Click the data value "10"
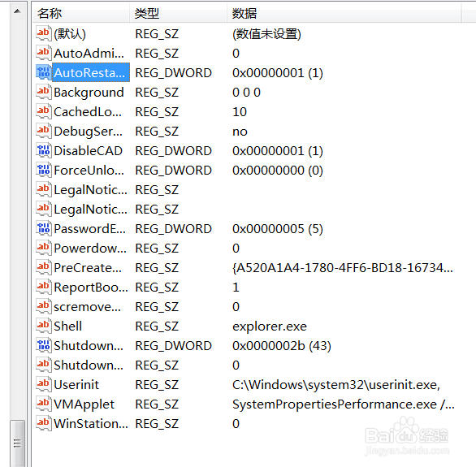 pos(240,111)
